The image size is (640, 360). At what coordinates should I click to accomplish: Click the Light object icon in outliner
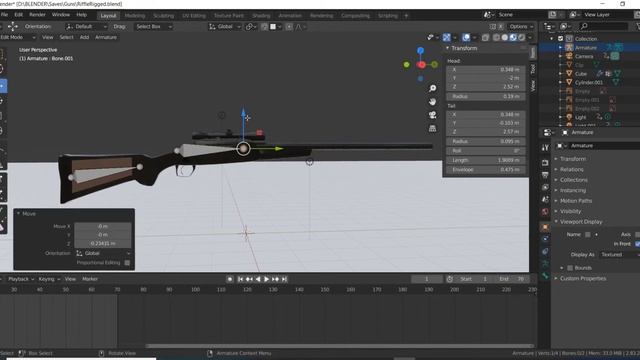tap(569, 117)
